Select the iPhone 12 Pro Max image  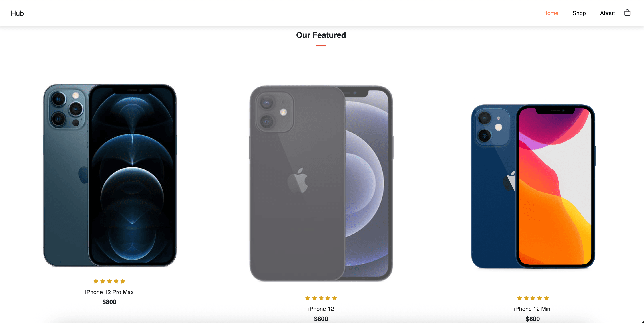(x=109, y=175)
